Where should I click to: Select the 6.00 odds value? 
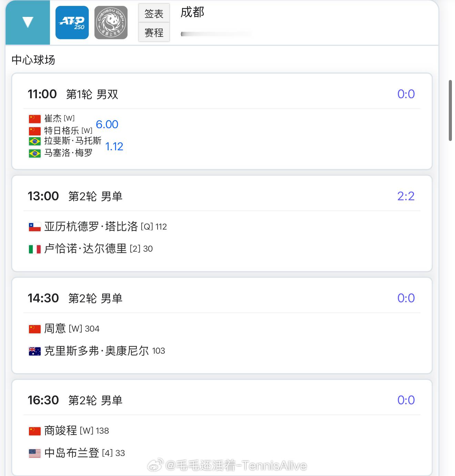[x=107, y=124]
